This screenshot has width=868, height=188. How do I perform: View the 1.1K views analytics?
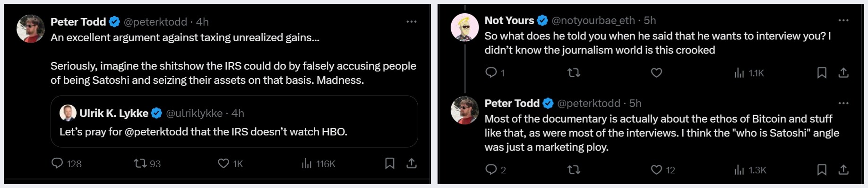click(x=749, y=72)
